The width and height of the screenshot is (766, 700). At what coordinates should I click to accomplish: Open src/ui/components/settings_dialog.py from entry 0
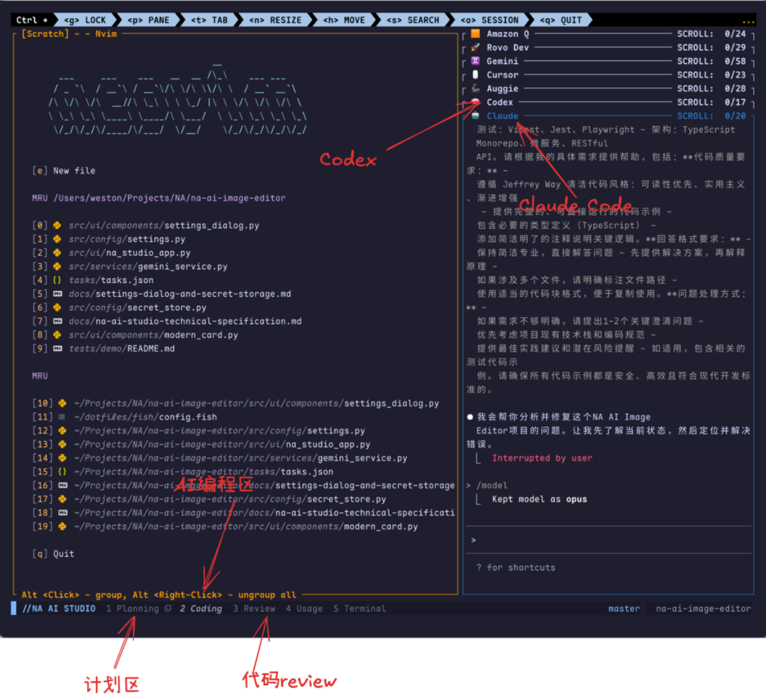(x=164, y=226)
